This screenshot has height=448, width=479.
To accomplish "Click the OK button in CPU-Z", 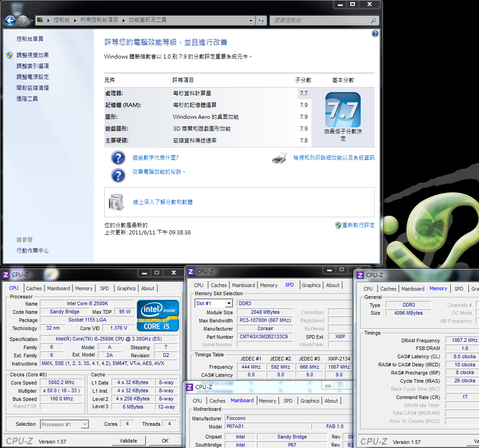I will point(165,441).
